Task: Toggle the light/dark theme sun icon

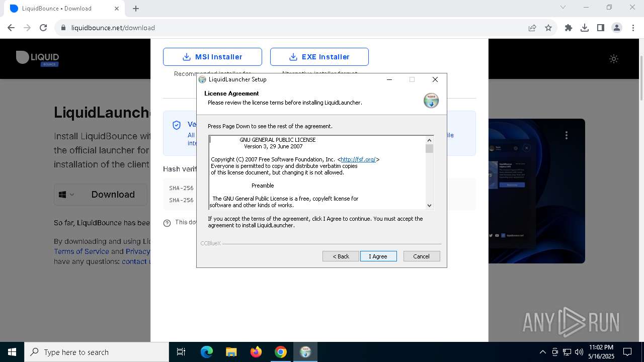Action: (x=614, y=59)
